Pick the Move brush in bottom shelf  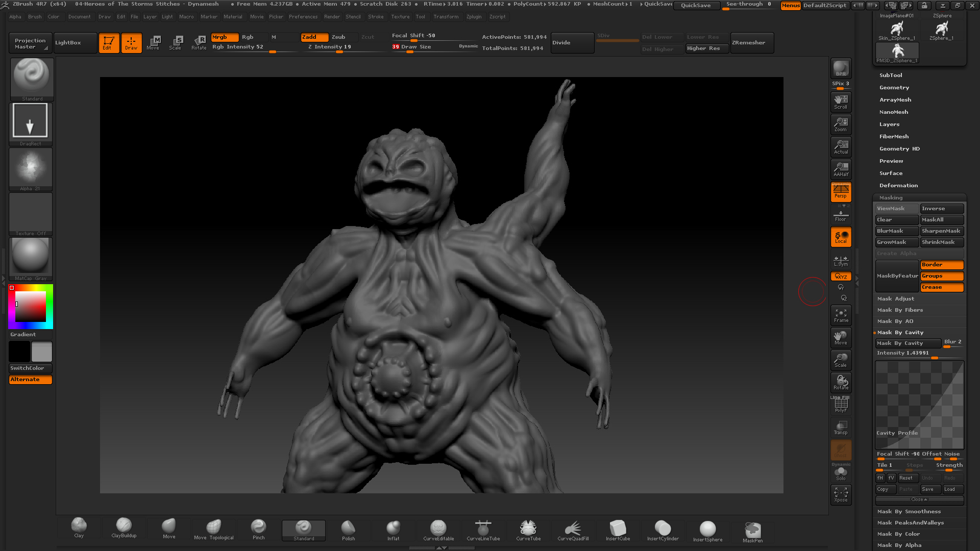click(x=169, y=528)
